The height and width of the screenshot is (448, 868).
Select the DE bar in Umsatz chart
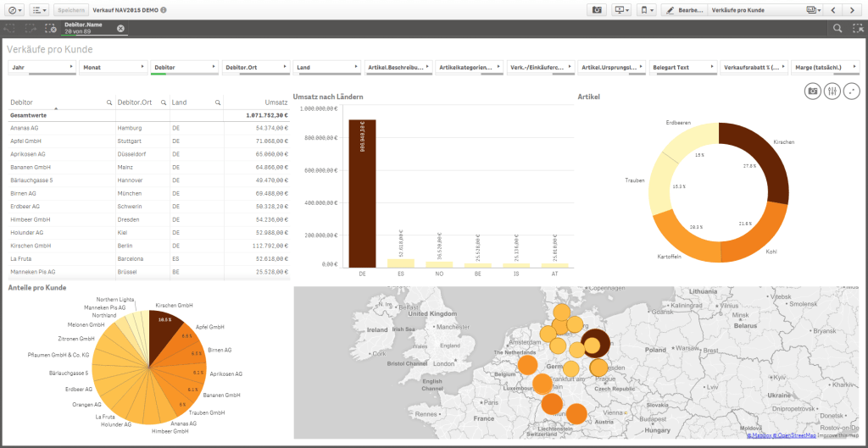pos(362,193)
